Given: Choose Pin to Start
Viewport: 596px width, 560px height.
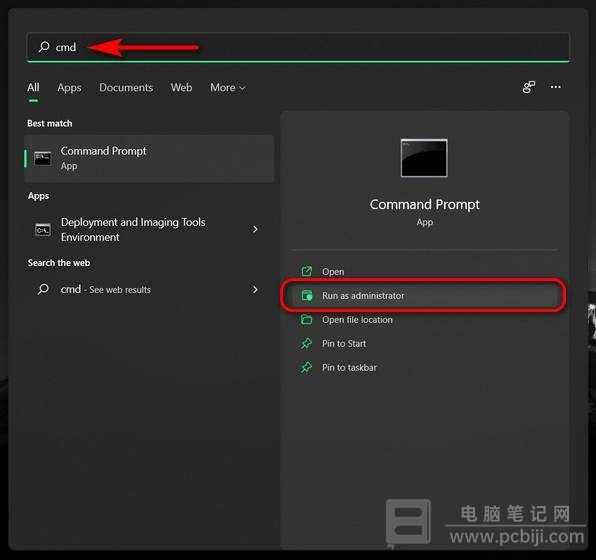Looking at the screenshot, I should 425,343.
